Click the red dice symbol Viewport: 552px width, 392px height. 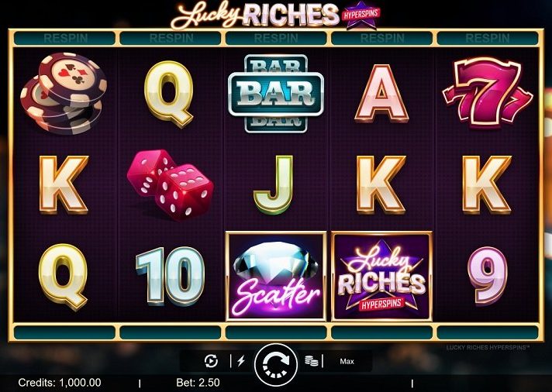click(x=171, y=184)
